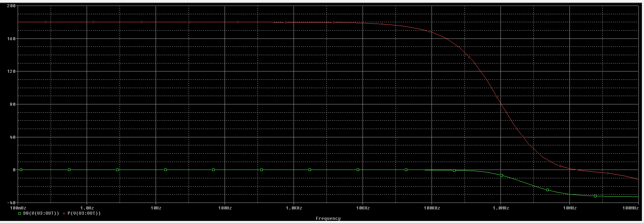Click the 100mHz x-axis tick label
This screenshot has width=644, height=223.
(x=18, y=208)
